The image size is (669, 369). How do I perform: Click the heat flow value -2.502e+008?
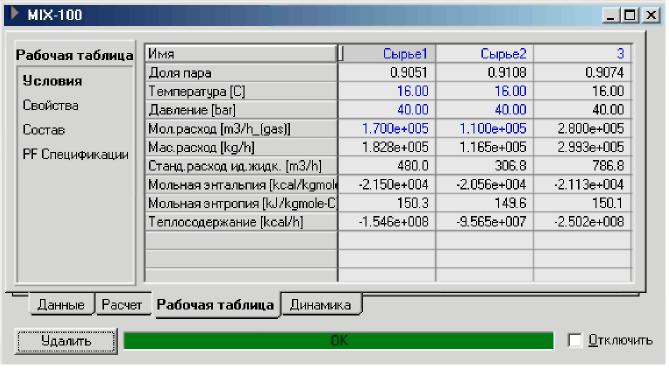(582, 222)
